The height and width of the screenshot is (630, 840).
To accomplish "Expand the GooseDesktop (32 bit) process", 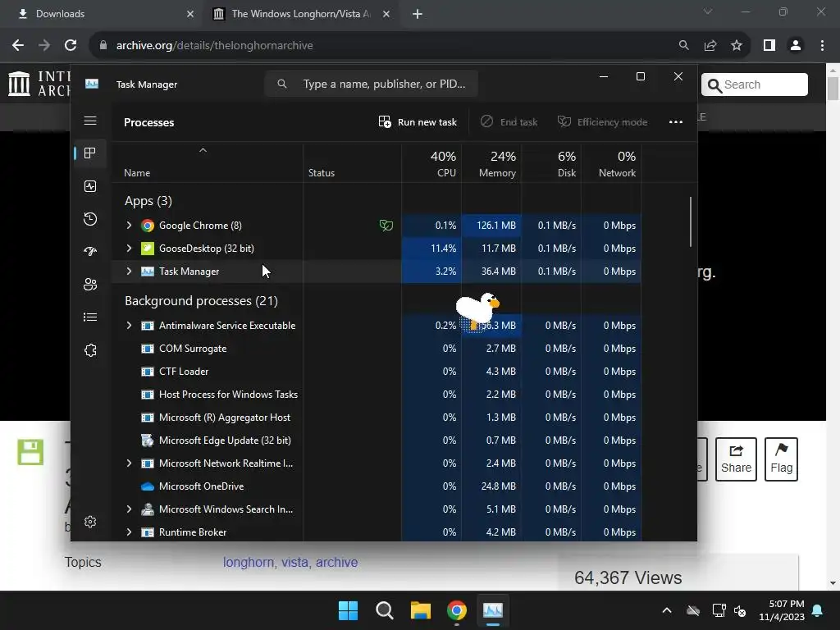I will click(x=129, y=249).
